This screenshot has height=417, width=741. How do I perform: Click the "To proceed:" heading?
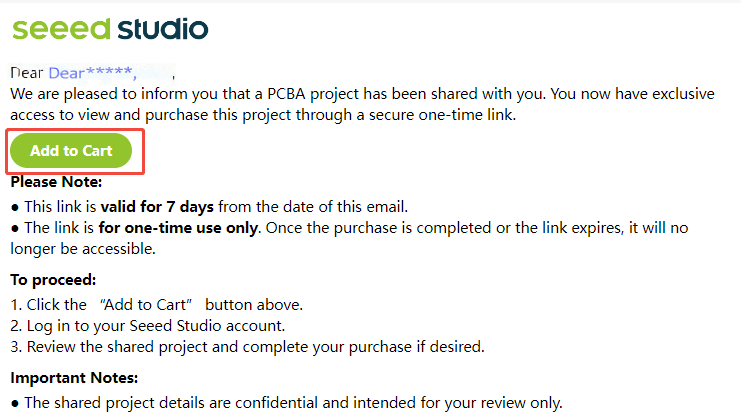[53, 280]
